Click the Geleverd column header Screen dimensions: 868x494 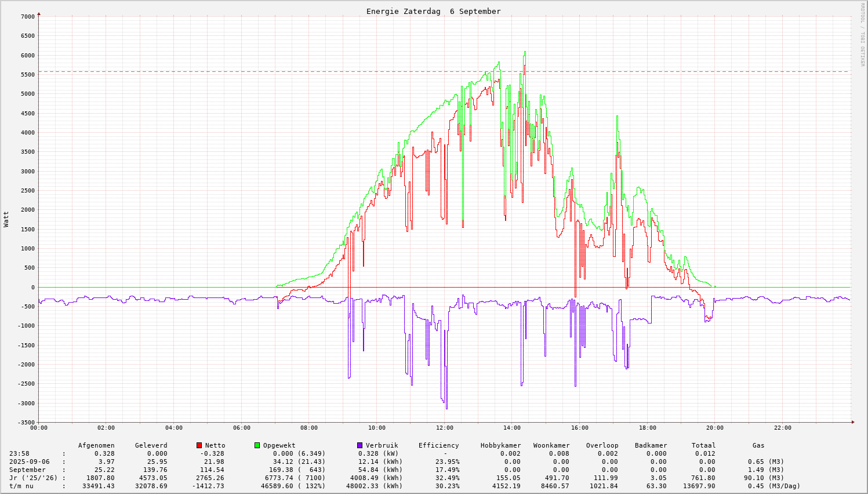pyautogui.click(x=151, y=445)
